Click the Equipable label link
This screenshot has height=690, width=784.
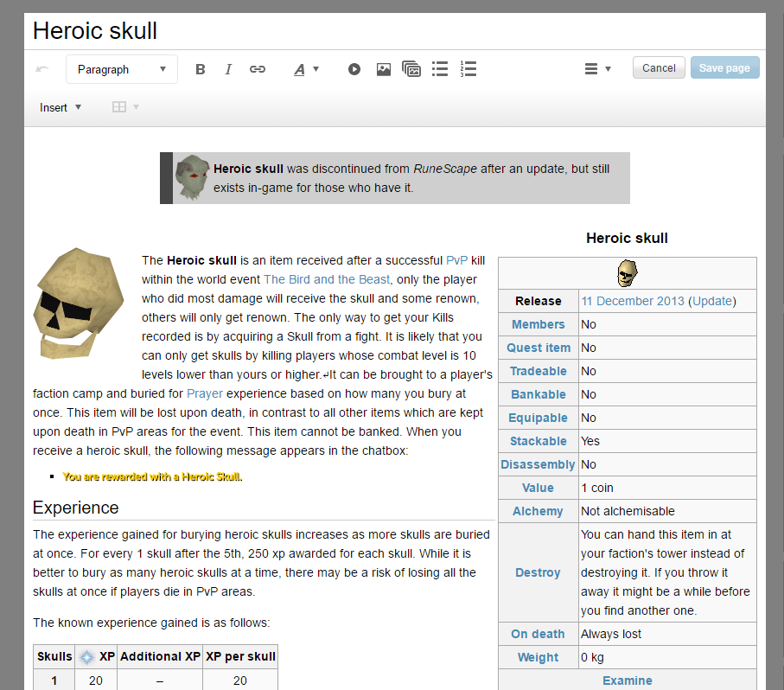pos(538,418)
